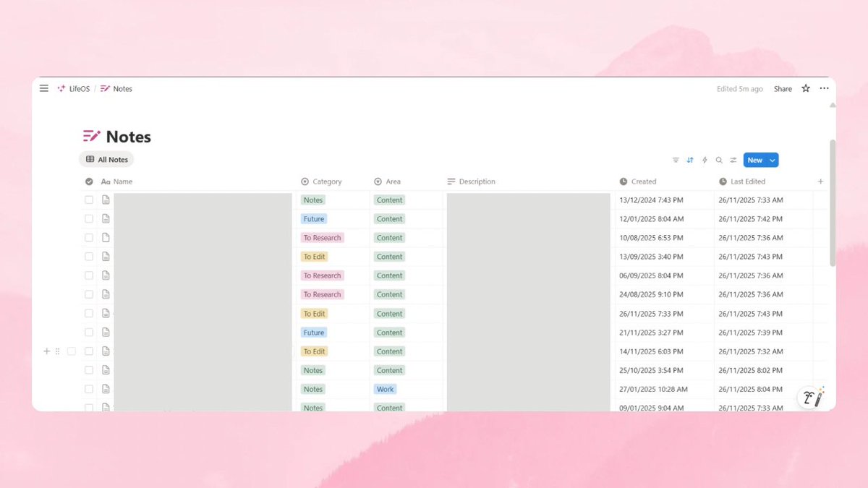Open the Description column header menu
Viewport: 868px width, 488px height.
[472, 181]
